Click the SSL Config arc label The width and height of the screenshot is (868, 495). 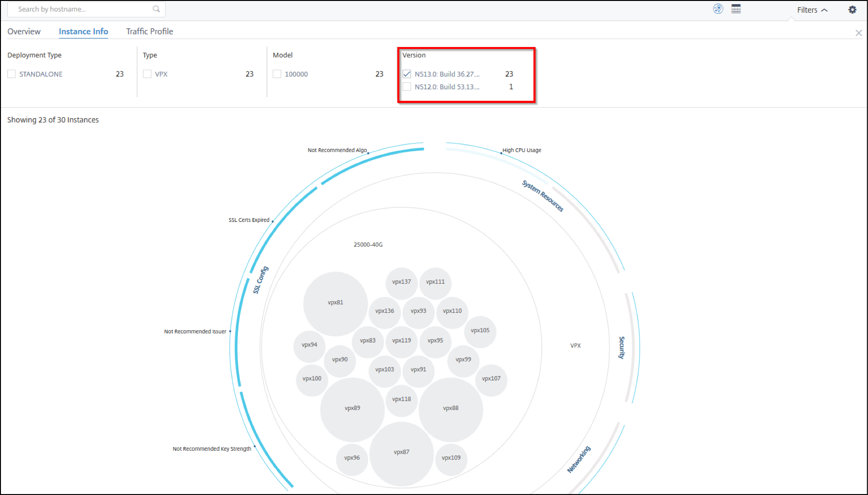coord(260,280)
